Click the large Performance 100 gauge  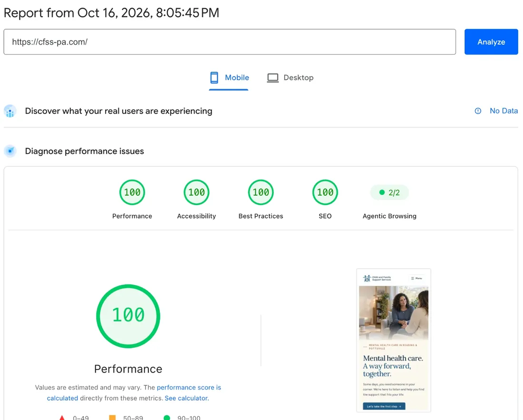point(128,316)
